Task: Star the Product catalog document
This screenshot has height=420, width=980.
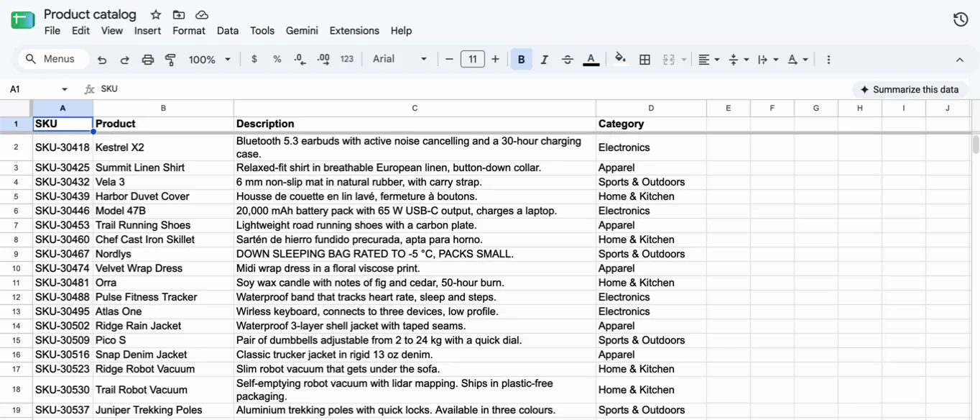Action: (156, 15)
